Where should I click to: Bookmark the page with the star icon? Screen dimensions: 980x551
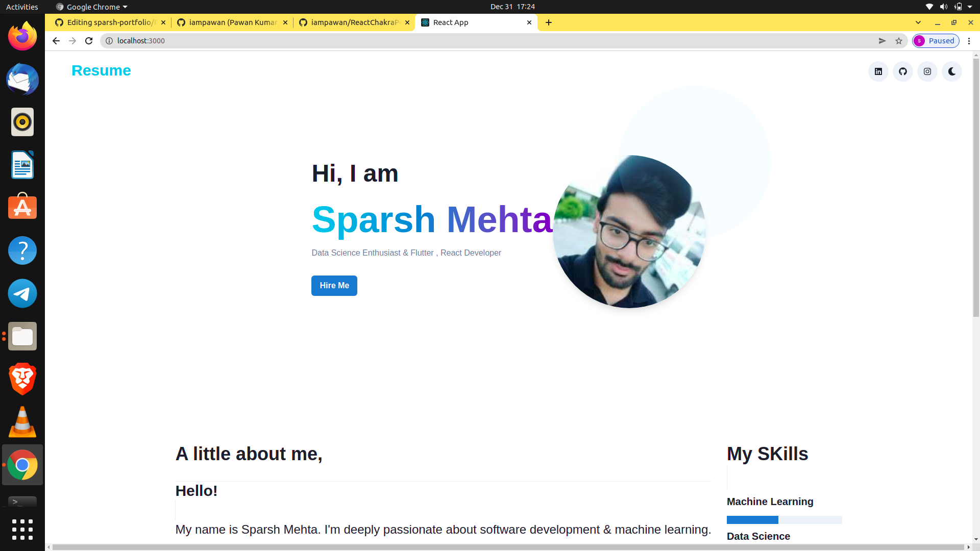[x=899, y=41]
